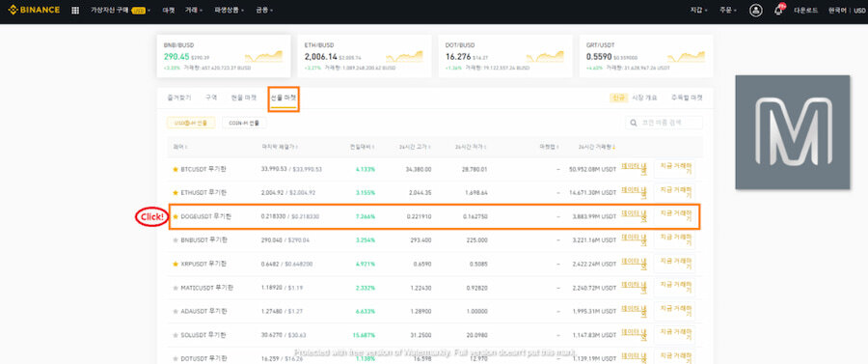
Task: Click the SOLUSDT 무기한 pair name
Action: (203, 335)
